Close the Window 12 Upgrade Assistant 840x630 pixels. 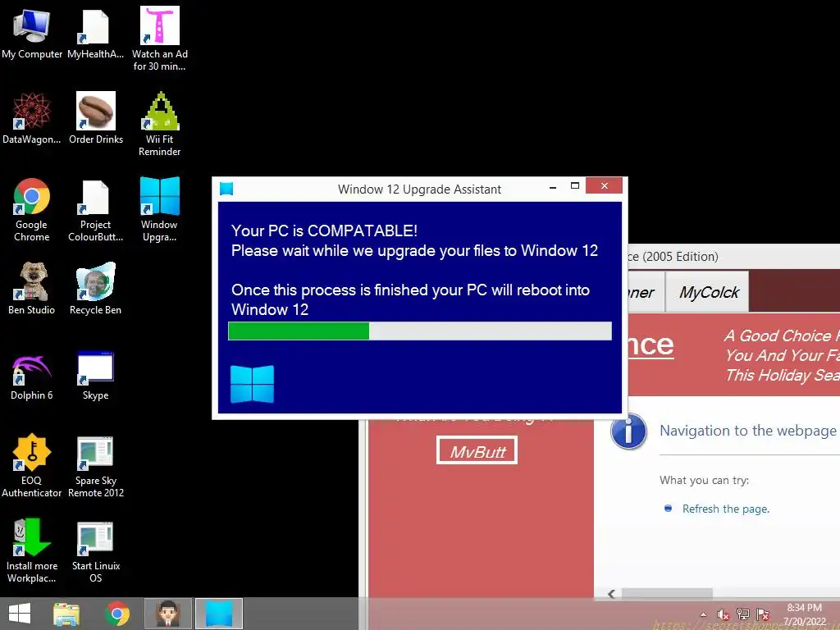[x=604, y=186]
